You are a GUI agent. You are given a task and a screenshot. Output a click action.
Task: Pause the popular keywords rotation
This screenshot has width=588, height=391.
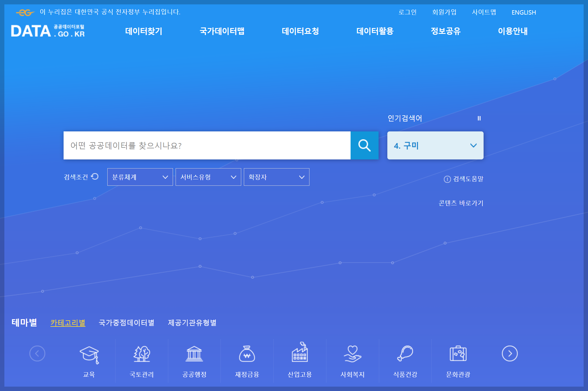point(479,118)
